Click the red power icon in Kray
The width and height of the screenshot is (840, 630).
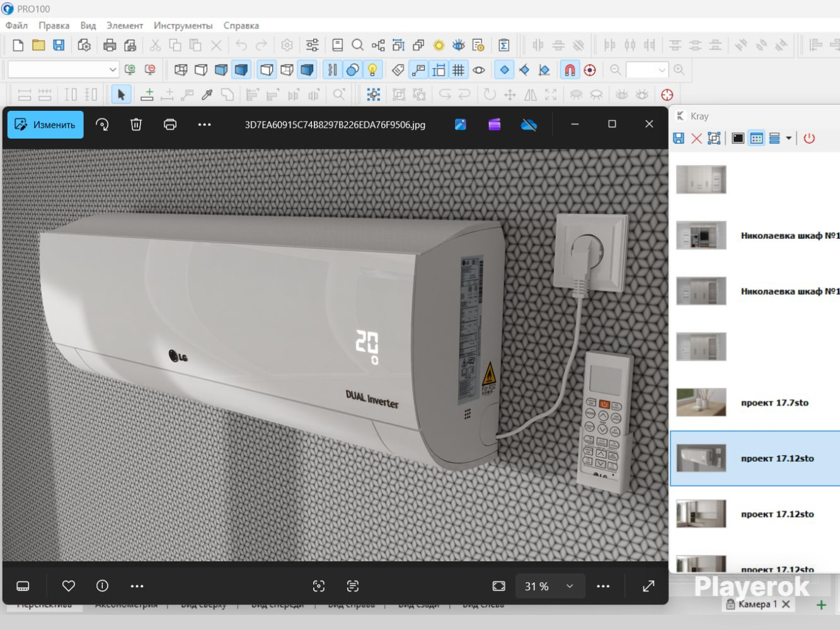click(809, 138)
